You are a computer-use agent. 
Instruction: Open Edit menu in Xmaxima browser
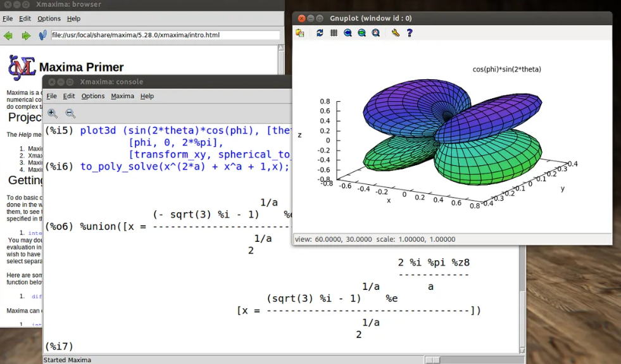pyautogui.click(x=25, y=18)
